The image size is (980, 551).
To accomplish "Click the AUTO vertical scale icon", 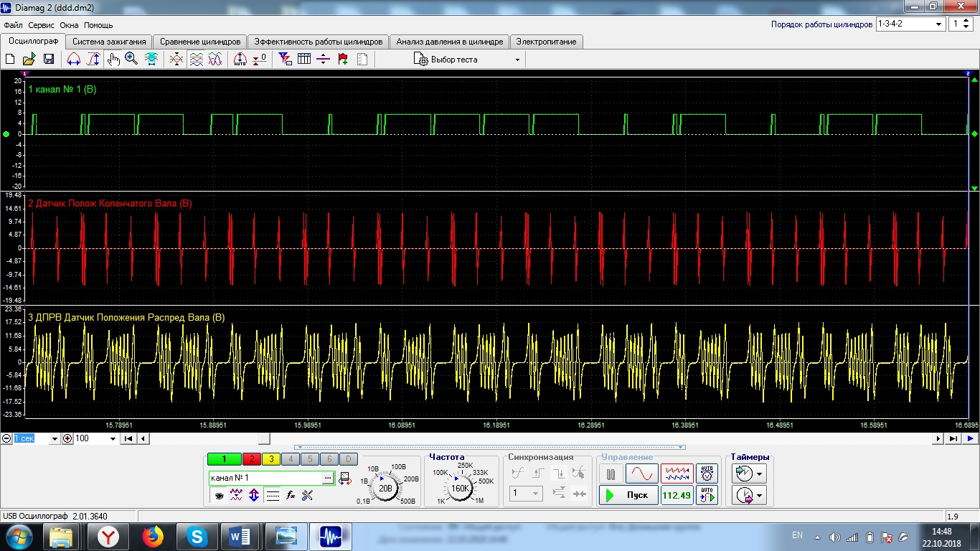I will pos(240,60).
